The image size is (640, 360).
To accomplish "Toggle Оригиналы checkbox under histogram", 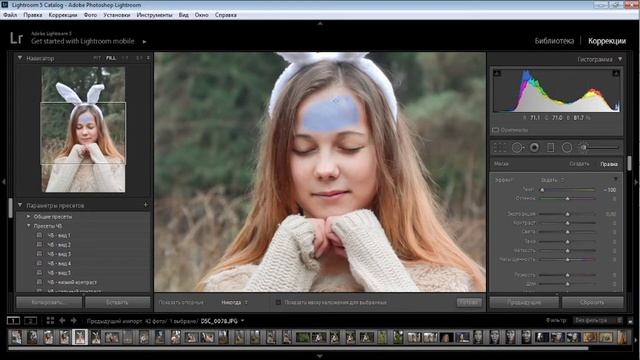I will [x=496, y=130].
